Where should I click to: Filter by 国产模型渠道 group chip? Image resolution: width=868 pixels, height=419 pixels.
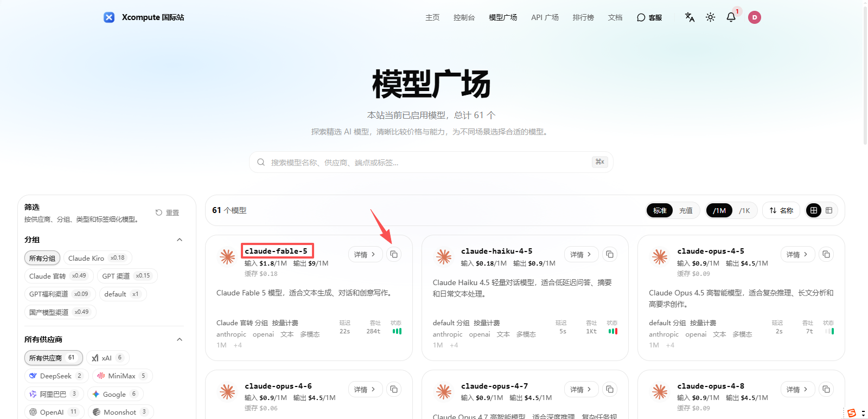click(x=60, y=312)
